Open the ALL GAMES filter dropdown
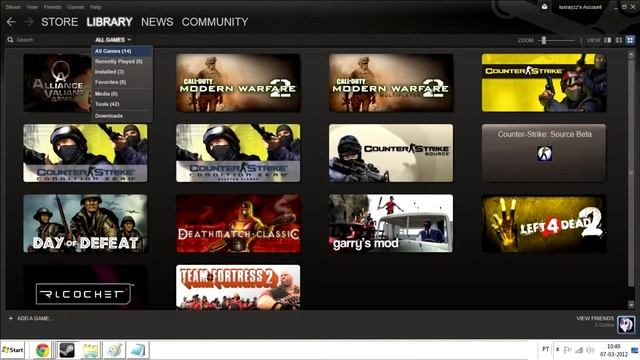The image size is (640, 360). (x=113, y=40)
